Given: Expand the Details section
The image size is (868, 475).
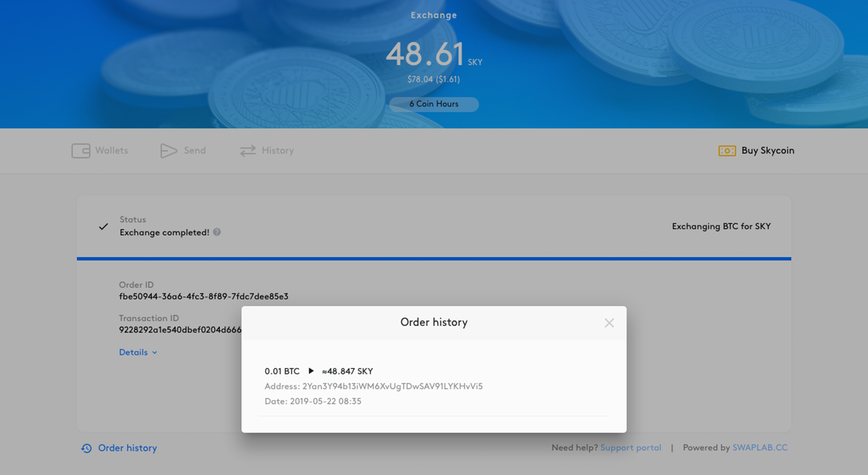Looking at the screenshot, I should (x=133, y=352).
